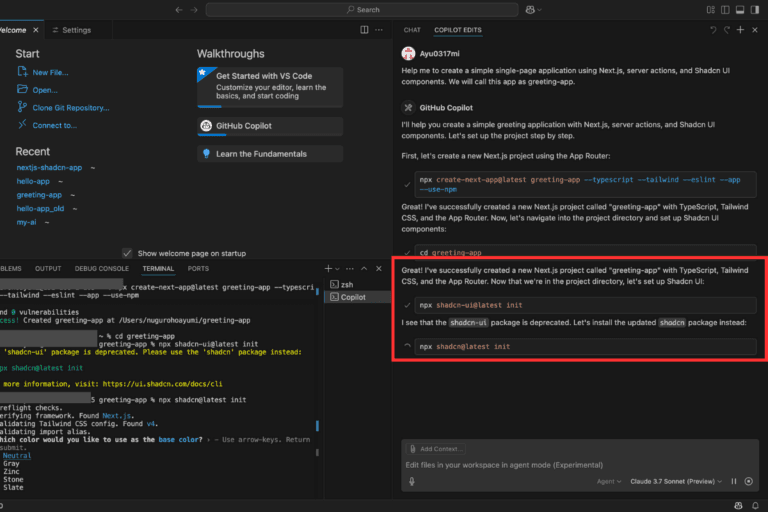Click the stop request circle icon
Viewport: 768px width, 512px height.
point(749,481)
